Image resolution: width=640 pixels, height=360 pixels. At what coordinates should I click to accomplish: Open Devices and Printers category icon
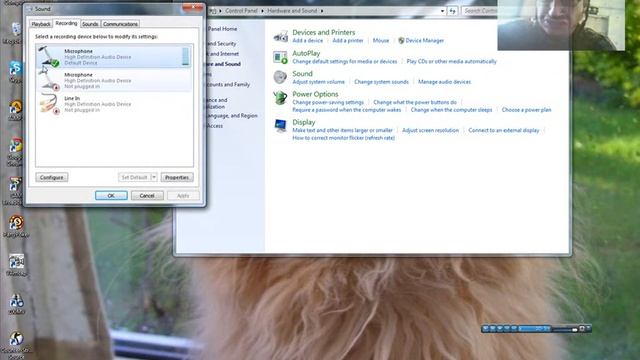(281, 36)
